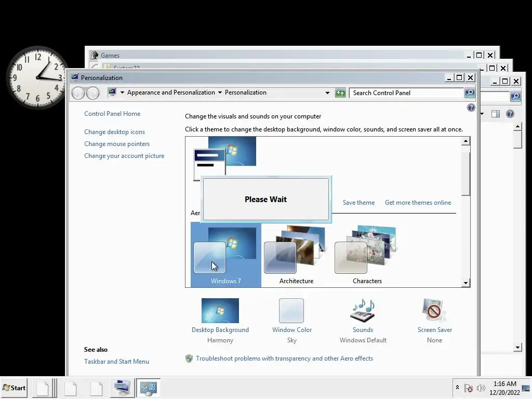The height and width of the screenshot is (399, 532).
Task: Click the Personalization window title bar icon
Action: (75, 77)
